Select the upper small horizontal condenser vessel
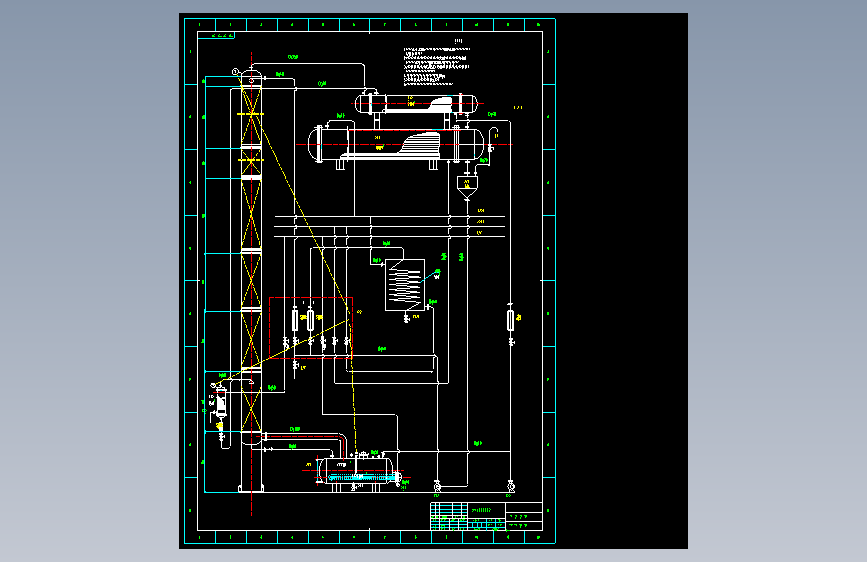 416,103
